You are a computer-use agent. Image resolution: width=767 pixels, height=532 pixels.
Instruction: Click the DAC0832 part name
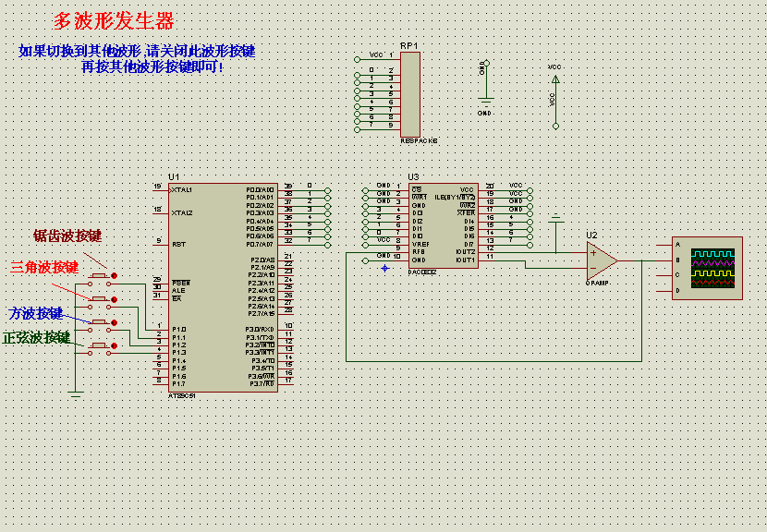[x=421, y=272]
